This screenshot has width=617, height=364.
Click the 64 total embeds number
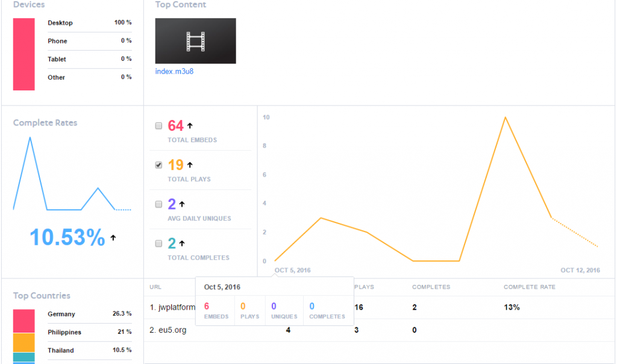click(175, 126)
